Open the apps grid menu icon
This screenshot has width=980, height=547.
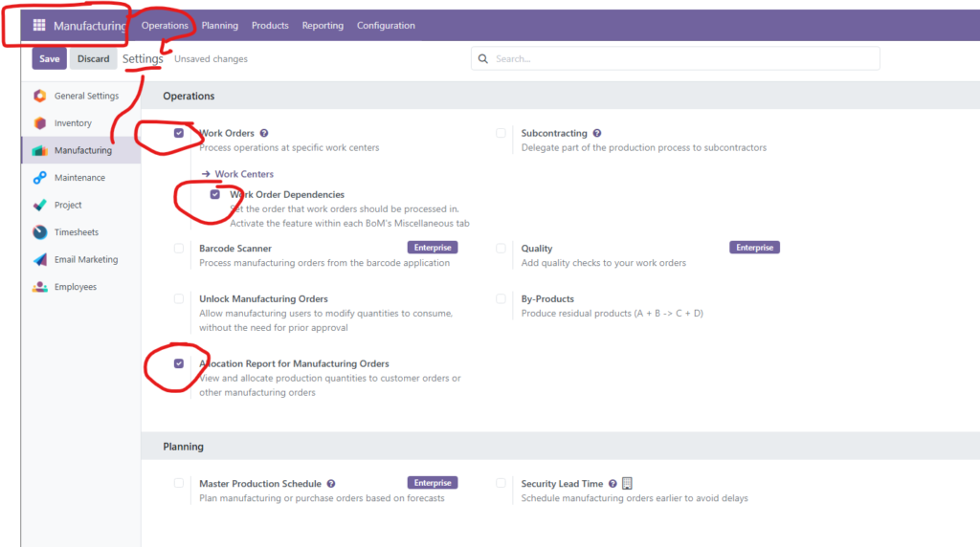point(39,26)
